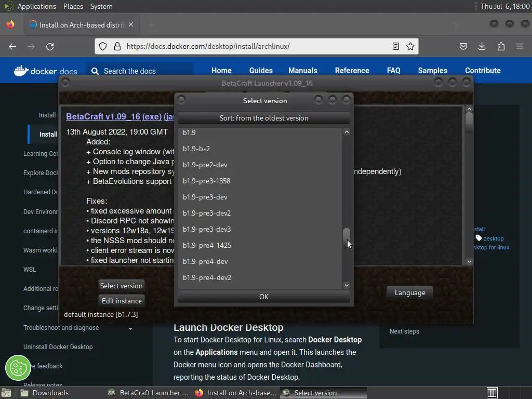
Task: Click the desktop tag icon in docs sidebar
Action: [478, 238]
